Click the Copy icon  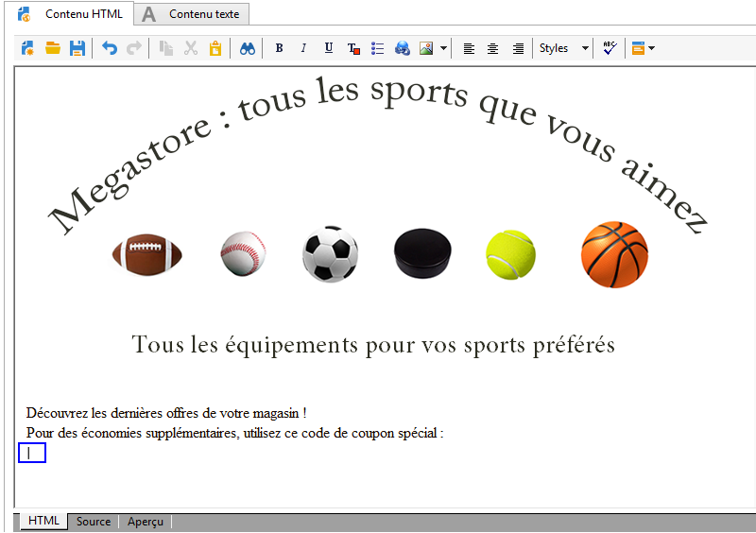tap(166, 48)
